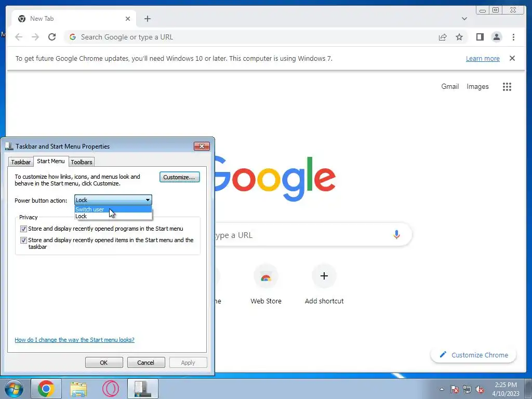532x399 pixels.
Task: Go back in Chrome history
Action: [19, 37]
